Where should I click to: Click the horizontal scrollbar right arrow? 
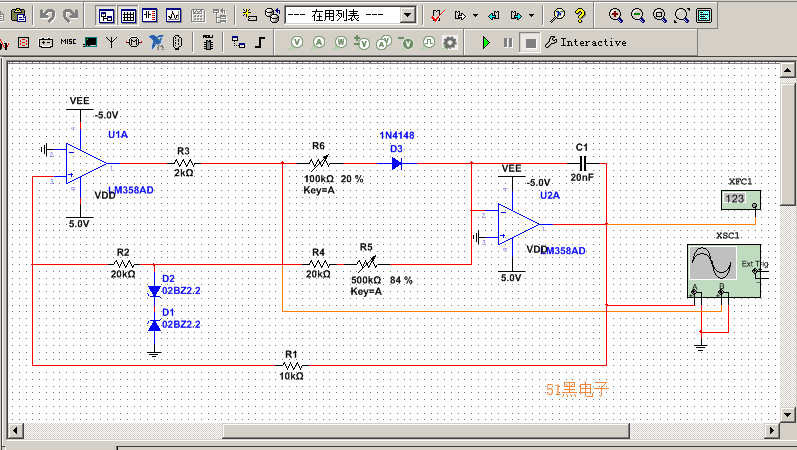(772, 431)
